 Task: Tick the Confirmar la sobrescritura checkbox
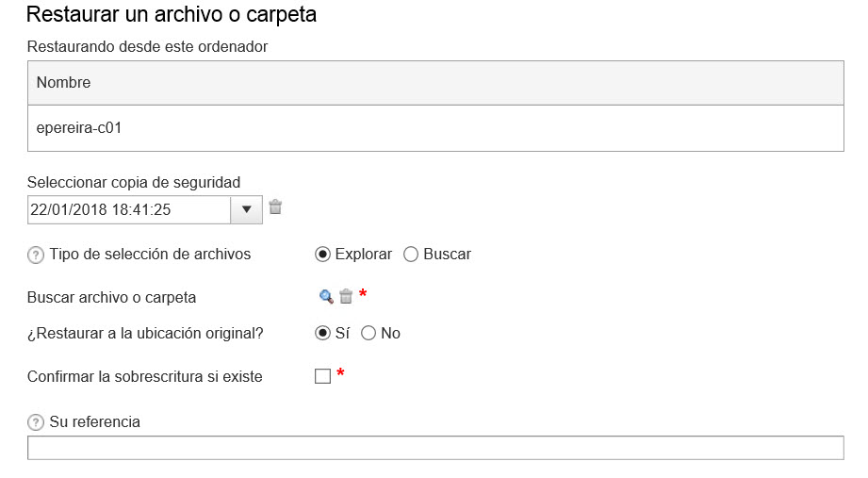[x=322, y=376]
